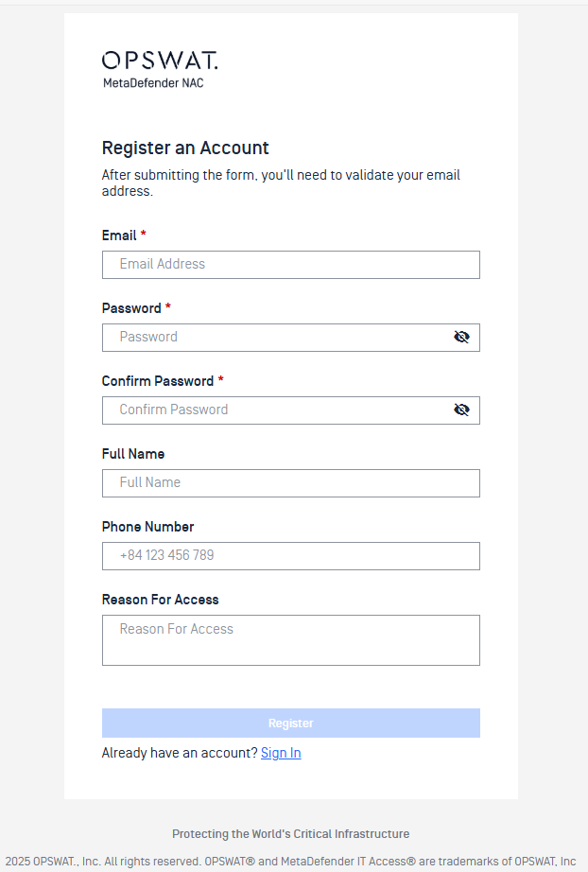Show the Password field text
The width and height of the screenshot is (588, 872).
(461, 337)
